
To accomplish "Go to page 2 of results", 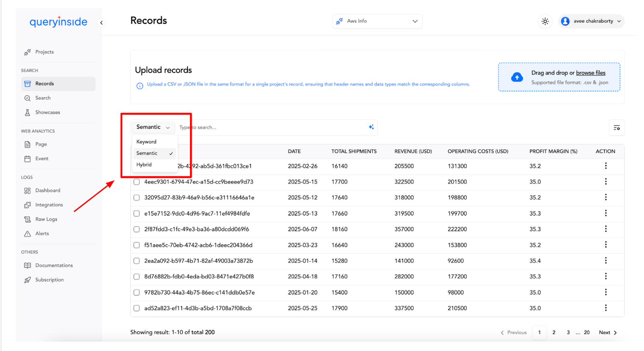I will pyautogui.click(x=554, y=333).
